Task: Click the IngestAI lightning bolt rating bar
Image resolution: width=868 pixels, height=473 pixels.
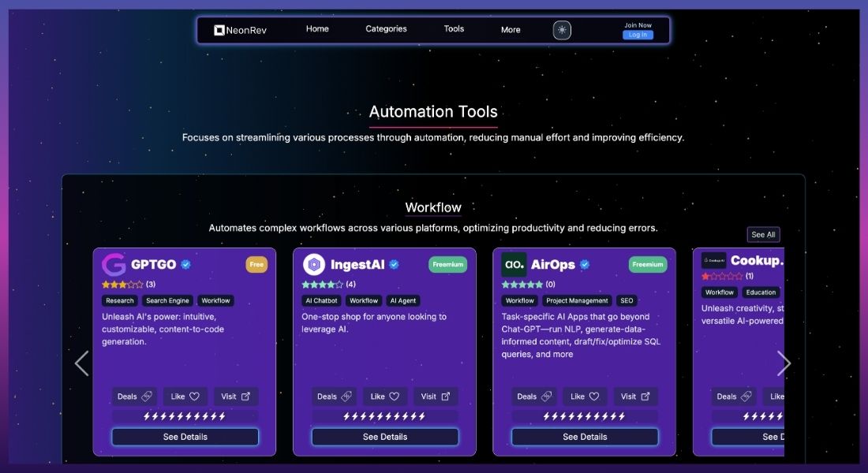Action: pyautogui.click(x=385, y=416)
